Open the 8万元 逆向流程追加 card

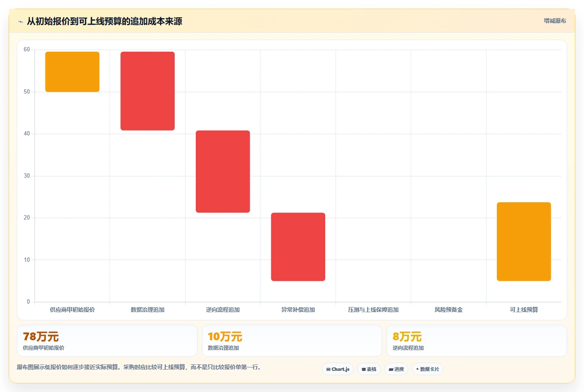point(477,341)
